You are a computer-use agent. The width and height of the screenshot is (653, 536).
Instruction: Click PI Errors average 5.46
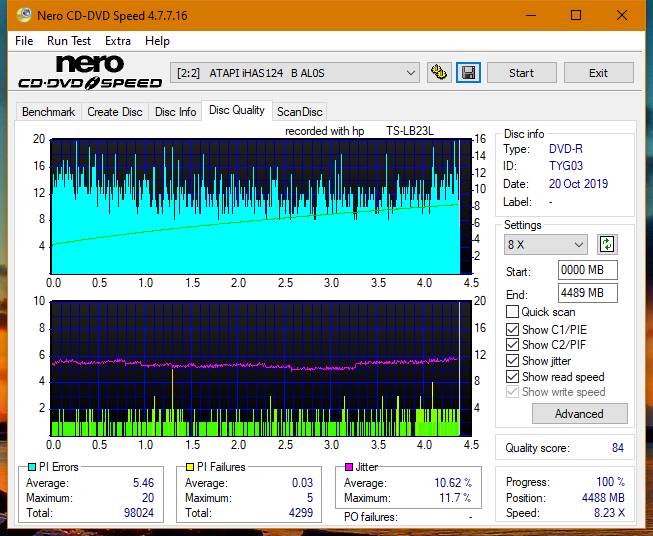(143, 483)
